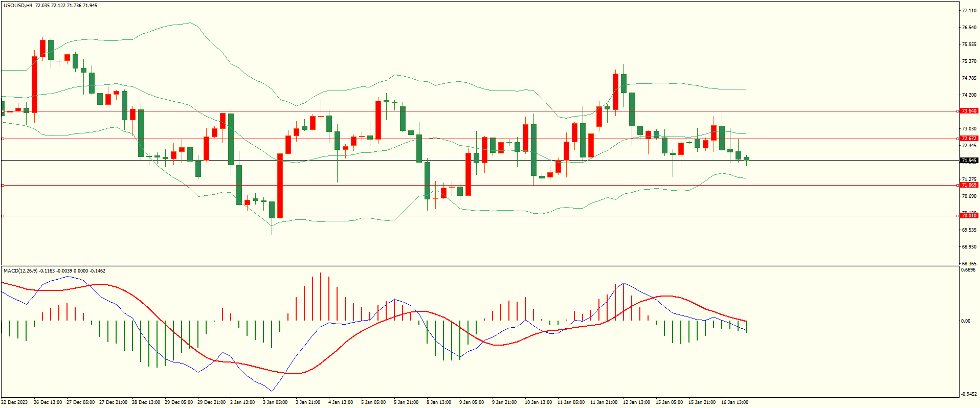Select the red 72.672 price tag
This screenshot has height=408, width=980.
click(969, 139)
